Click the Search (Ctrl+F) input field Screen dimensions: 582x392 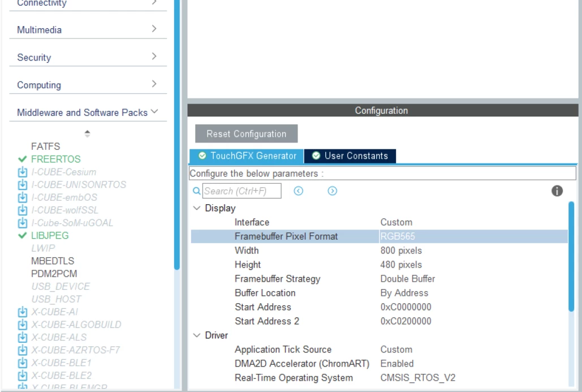pyautogui.click(x=242, y=191)
